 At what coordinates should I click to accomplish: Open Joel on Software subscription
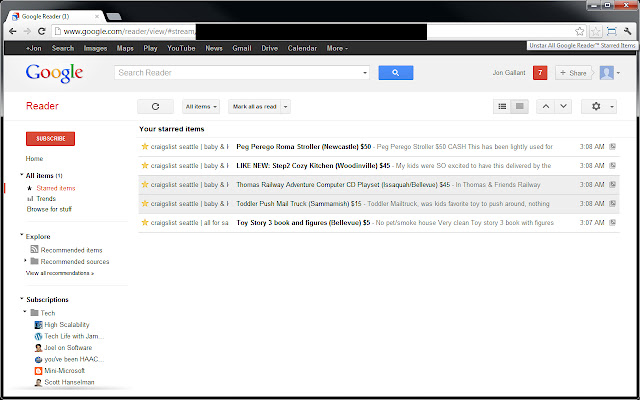coord(68,348)
